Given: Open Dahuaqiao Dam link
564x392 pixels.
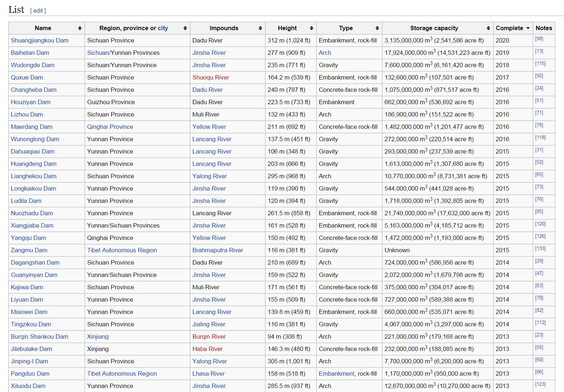Looking at the screenshot, I should click(x=33, y=152).
